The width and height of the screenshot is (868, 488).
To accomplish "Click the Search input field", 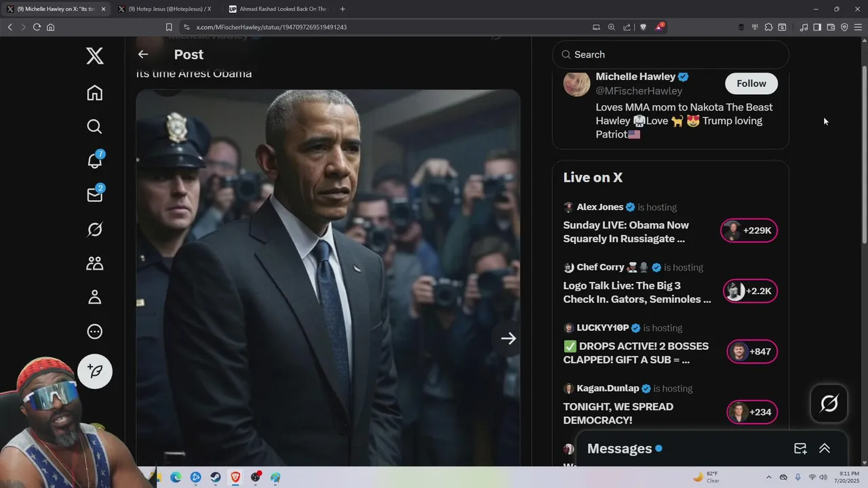I will click(671, 54).
